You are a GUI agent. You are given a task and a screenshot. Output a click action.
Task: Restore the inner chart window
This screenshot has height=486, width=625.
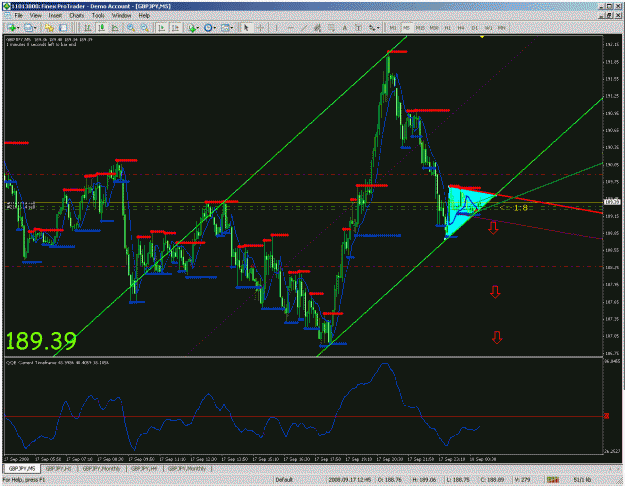tap(609, 16)
